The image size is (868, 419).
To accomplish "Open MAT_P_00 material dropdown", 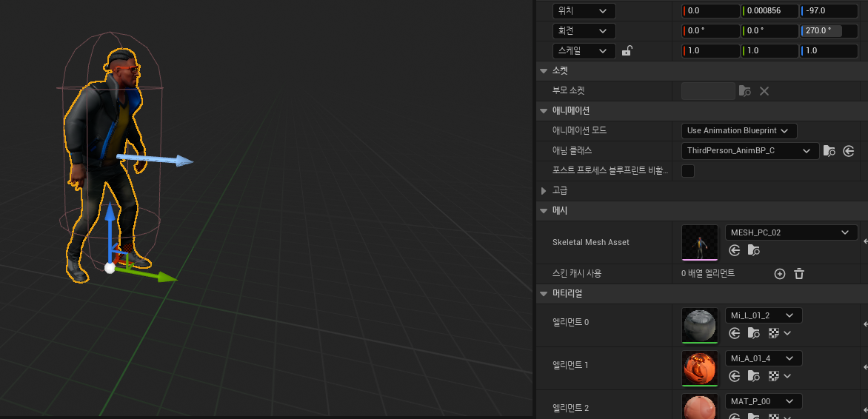I will (764, 401).
